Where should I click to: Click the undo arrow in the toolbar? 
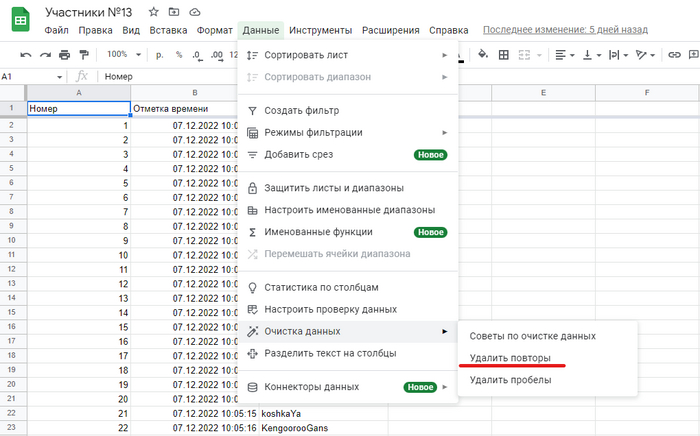(26, 54)
